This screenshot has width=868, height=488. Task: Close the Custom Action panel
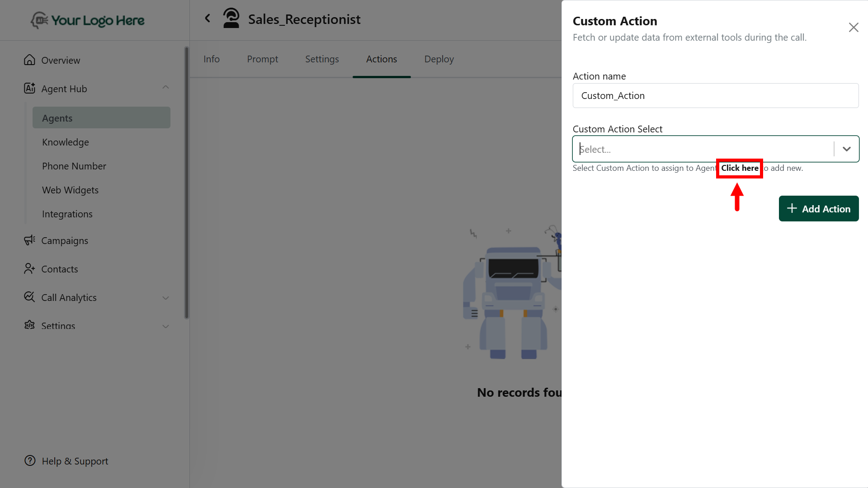pos(853,28)
